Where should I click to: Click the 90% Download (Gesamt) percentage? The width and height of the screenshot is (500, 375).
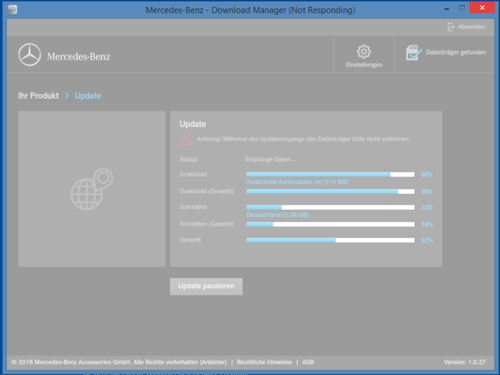click(427, 191)
